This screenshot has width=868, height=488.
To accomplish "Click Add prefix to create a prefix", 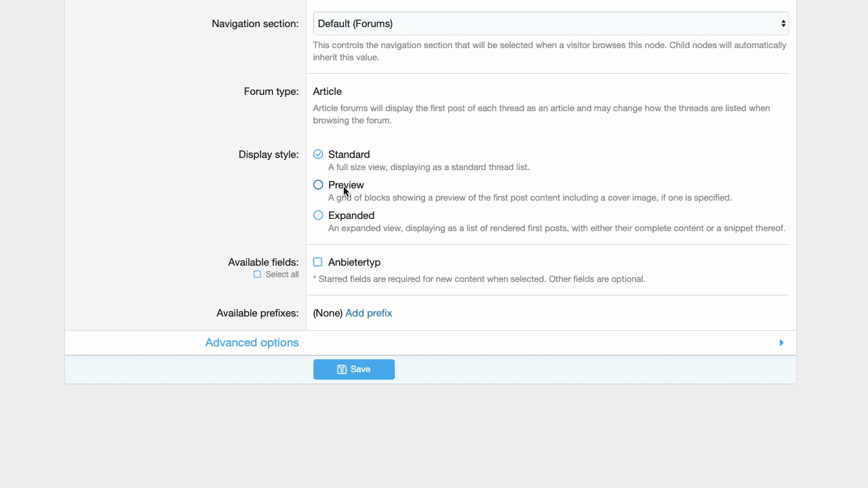I will point(368,313).
